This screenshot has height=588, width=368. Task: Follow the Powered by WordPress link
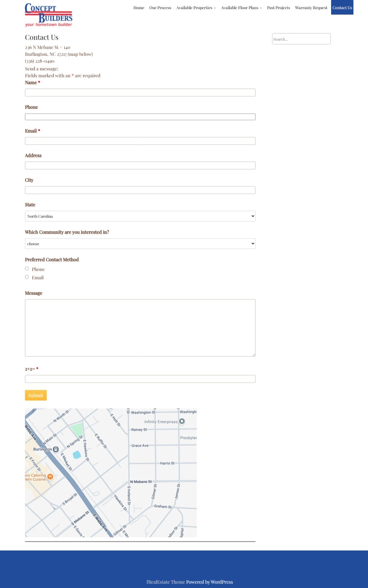tap(209, 582)
